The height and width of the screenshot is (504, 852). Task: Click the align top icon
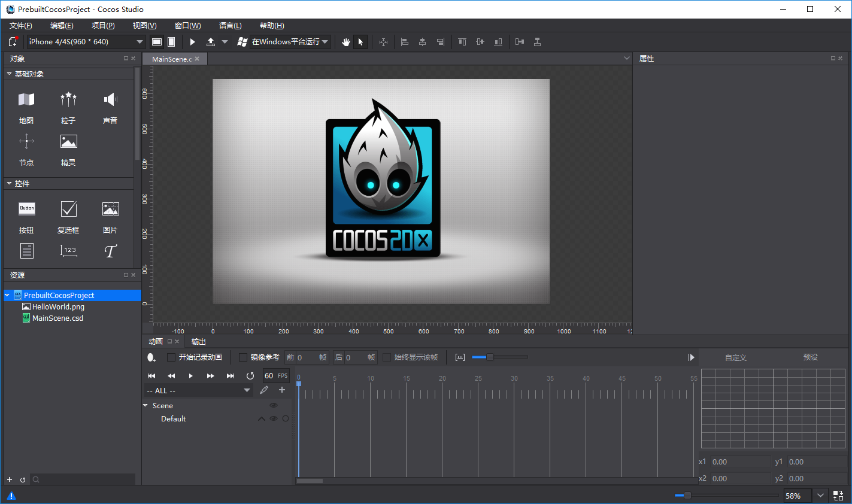pos(462,42)
